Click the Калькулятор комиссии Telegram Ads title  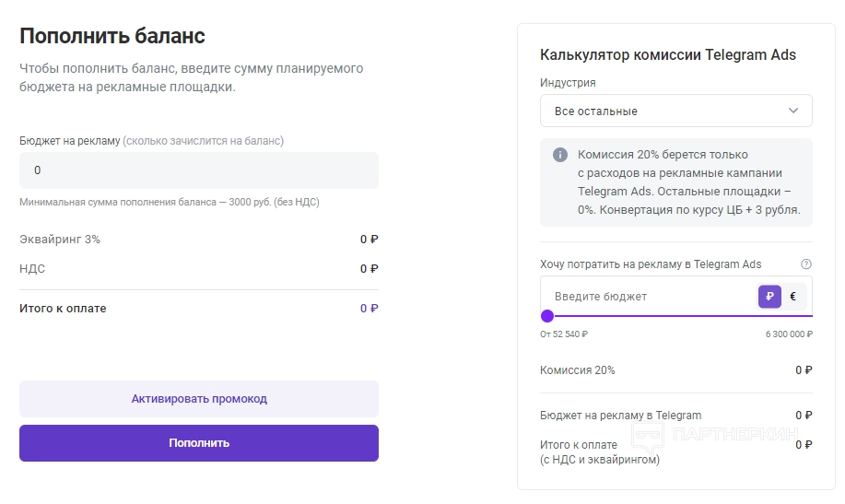(668, 54)
